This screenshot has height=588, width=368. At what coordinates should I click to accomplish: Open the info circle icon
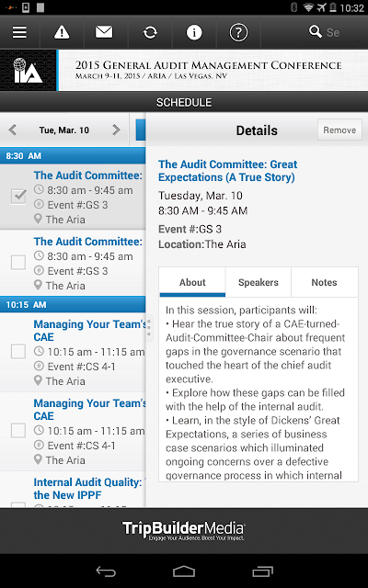pyautogui.click(x=194, y=33)
